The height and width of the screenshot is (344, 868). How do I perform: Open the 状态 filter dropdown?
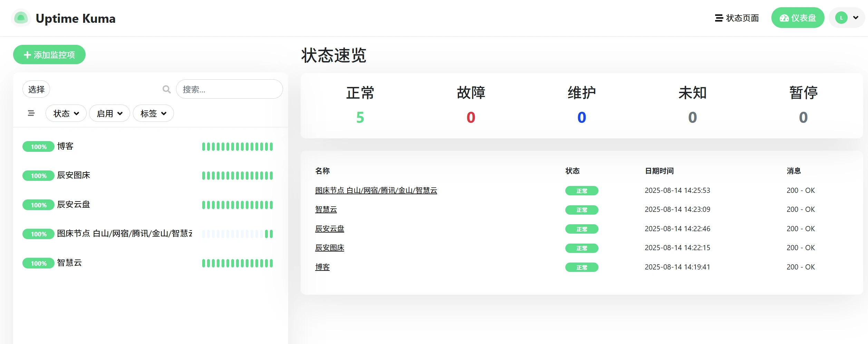click(x=66, y=114)
